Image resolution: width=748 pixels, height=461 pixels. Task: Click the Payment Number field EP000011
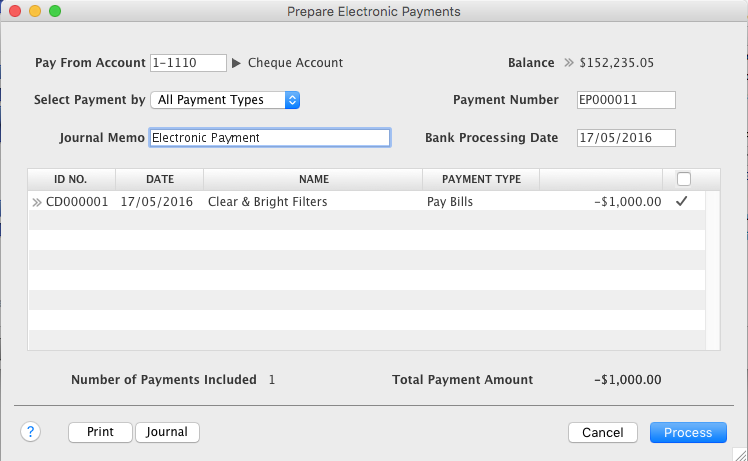tap(626, 100)
